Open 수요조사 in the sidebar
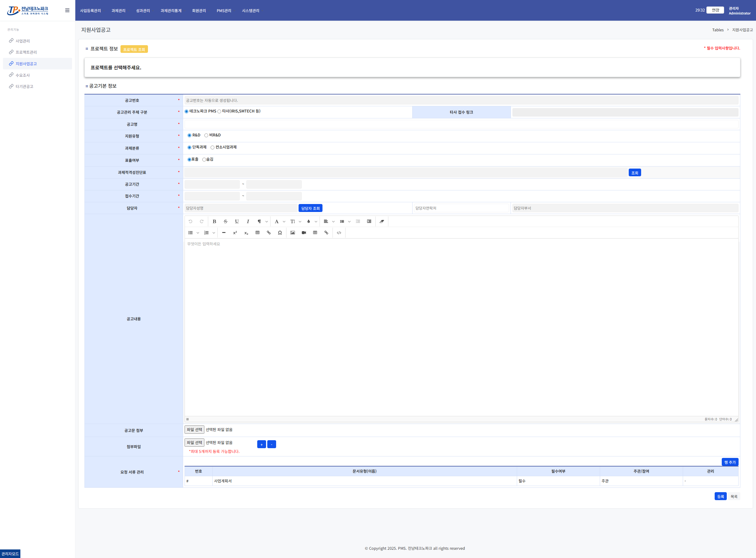Screen dimensions: 756x558 coord(23,75)
